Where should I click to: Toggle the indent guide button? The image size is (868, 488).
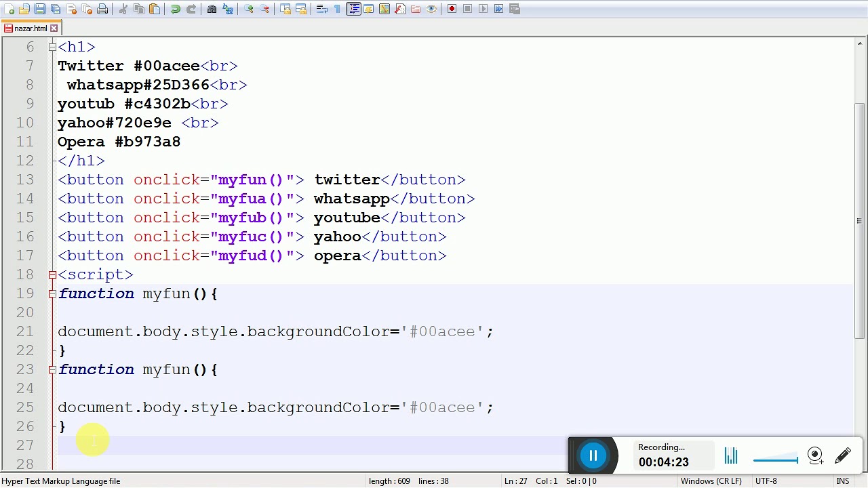353,9
